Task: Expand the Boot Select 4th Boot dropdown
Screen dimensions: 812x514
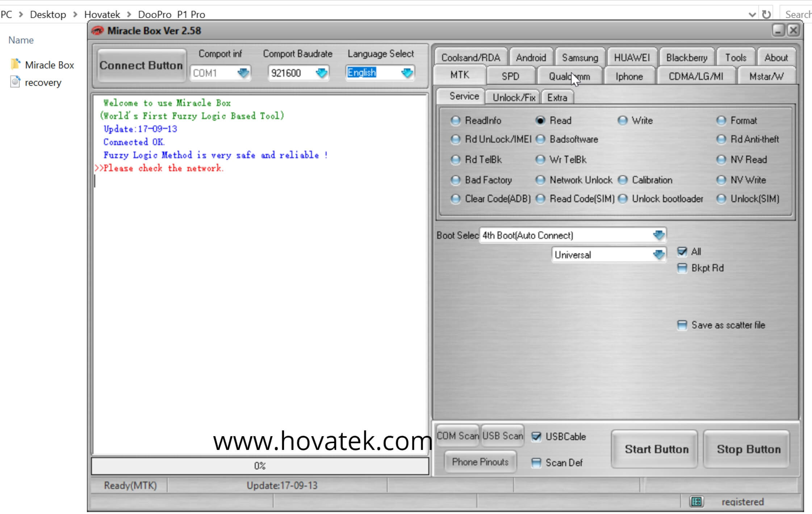Action: [x=658, y=235]
